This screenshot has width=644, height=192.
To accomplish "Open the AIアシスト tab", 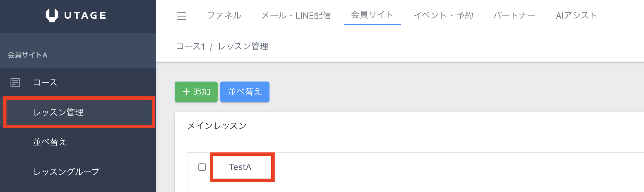I will click(576, 15).
